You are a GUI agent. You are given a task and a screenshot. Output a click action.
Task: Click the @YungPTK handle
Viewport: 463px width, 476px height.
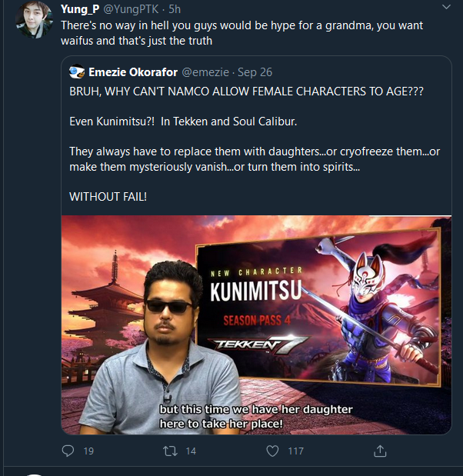tap(132, 9)
